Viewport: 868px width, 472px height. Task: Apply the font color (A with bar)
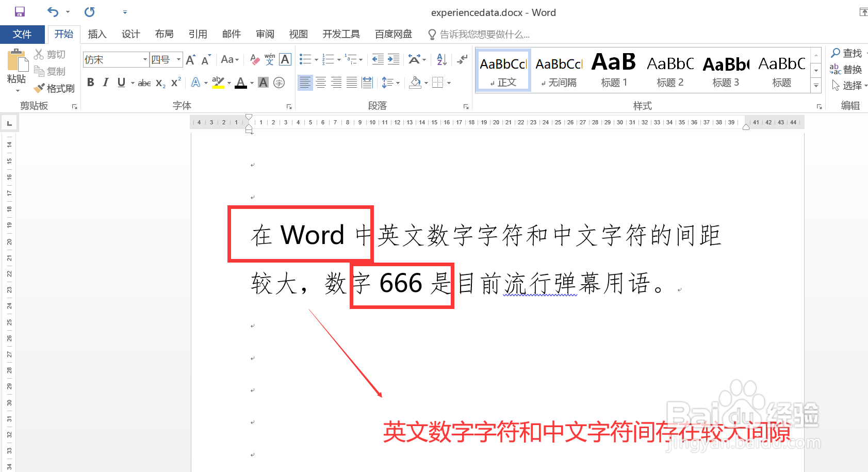point(241,83)
